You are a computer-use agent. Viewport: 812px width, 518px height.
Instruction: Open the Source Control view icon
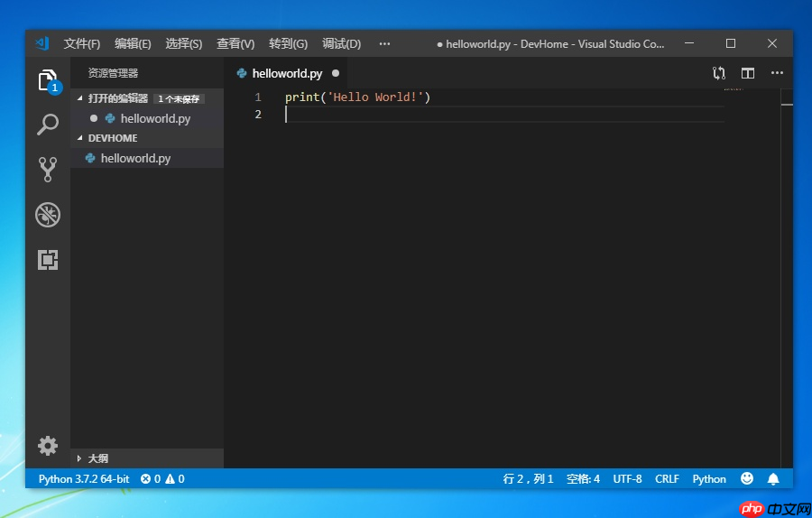[48, 170]
